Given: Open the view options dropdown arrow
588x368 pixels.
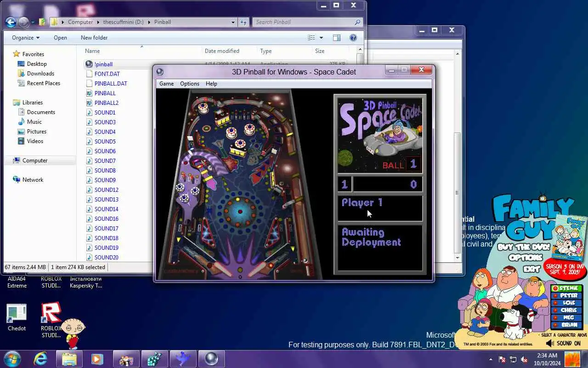Looking at the screenshot, I should point(321,38).
